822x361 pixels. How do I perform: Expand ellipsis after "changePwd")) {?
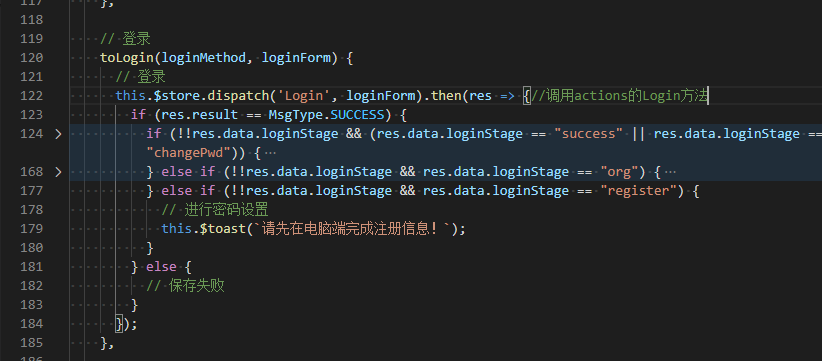click(271, 153)
